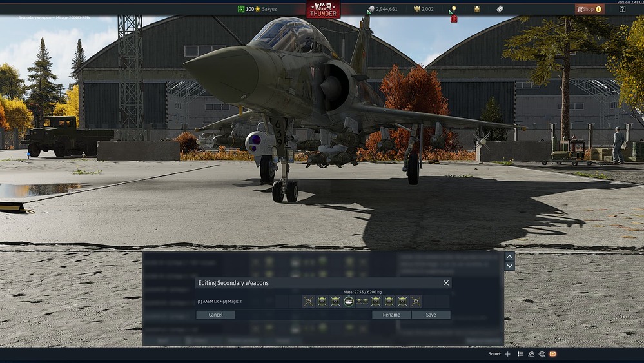Click the gold badge icon in top bar
The height and width of the screenshot is (363, 644).
point(477,8)
